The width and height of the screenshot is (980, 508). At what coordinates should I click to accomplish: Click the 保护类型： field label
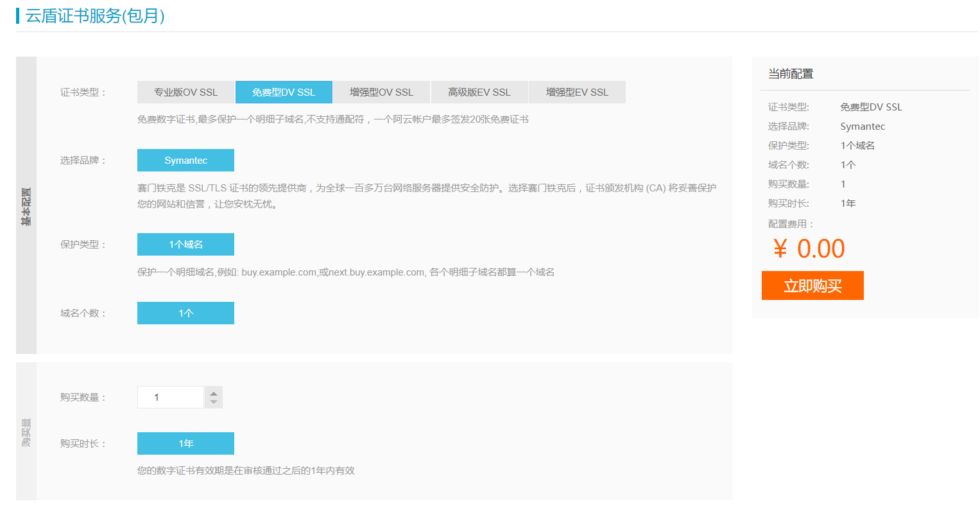[83, 245]
